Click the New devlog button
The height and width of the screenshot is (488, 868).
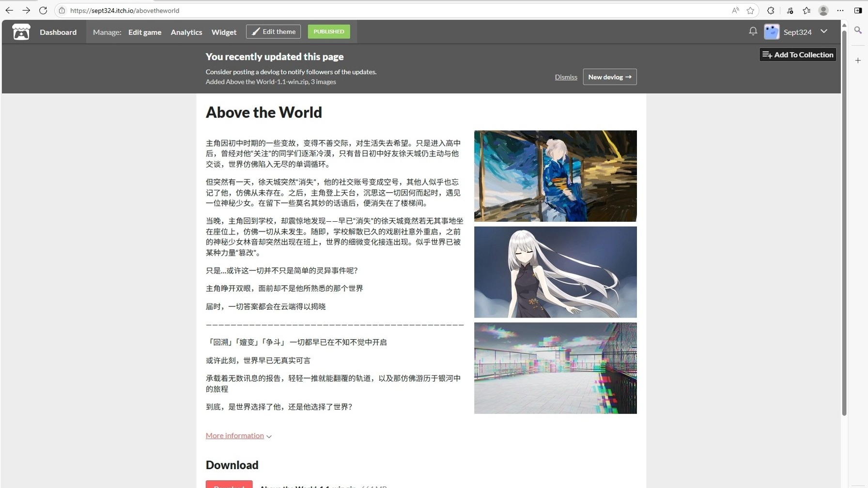pos(610,77)
